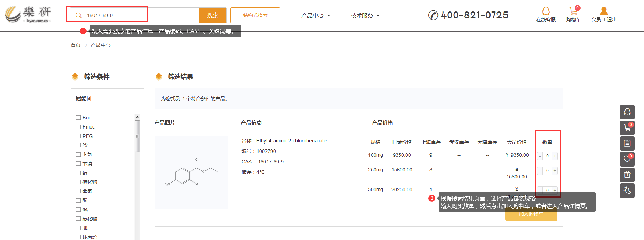The height and width of the screenshot is (240, 644).
Task: Click the 退出 logout link
Action: click(x=612, y=20)
